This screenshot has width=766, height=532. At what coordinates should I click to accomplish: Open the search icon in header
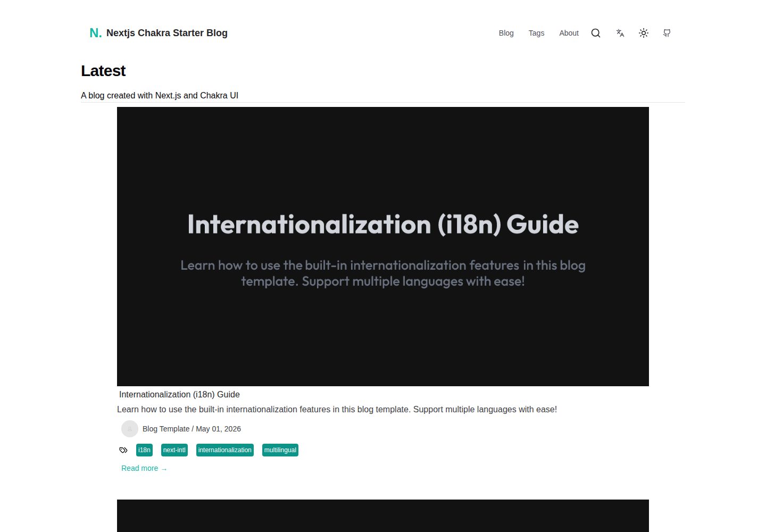pyautogui.click(x=596, y=33)
